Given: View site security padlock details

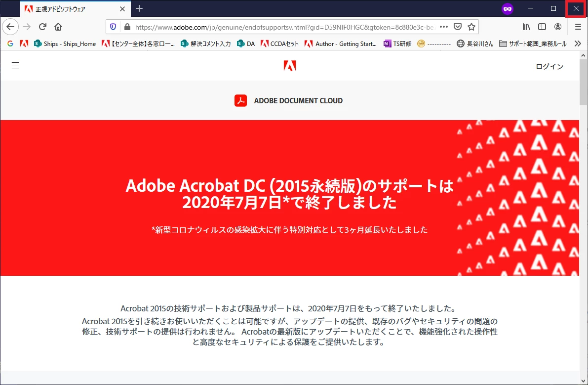Looking at the screenshot, I should (x=127, y=27).
